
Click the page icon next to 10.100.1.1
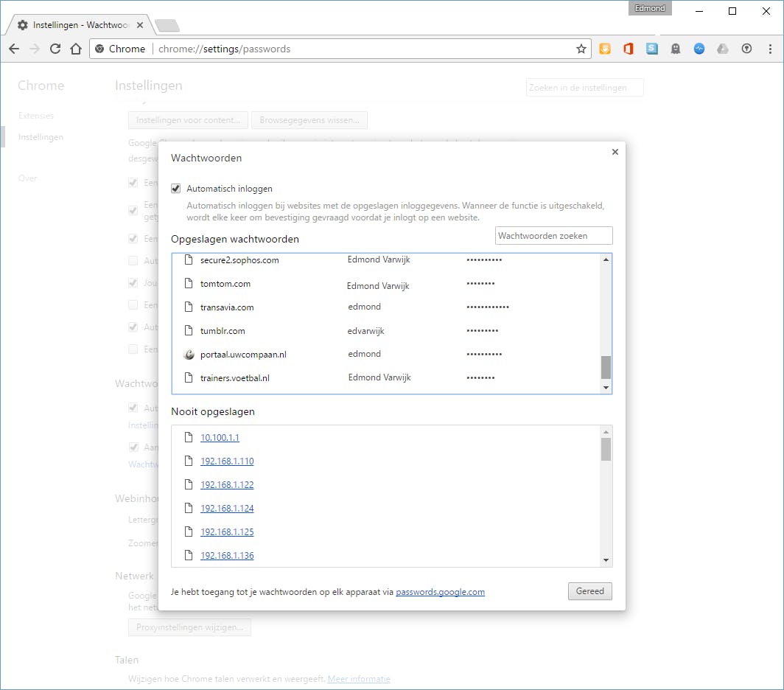189,437
